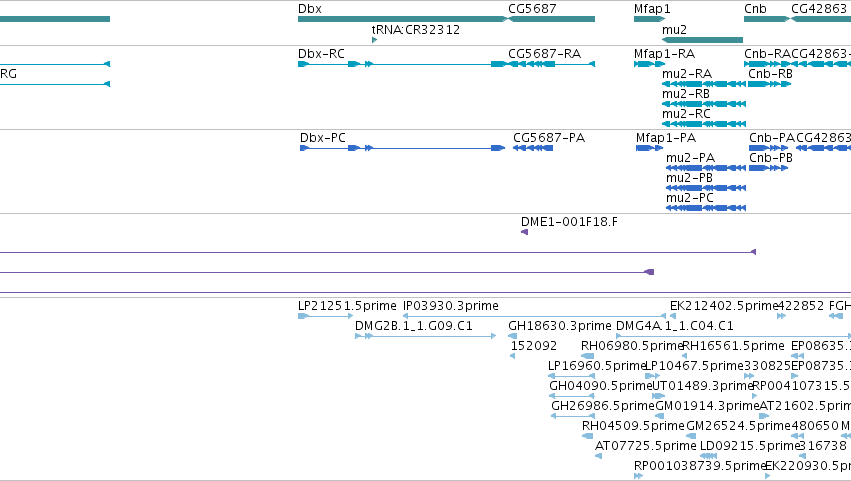This screenshot has width=851, height=481.
Task: Click the GM26524.5prime EST label
Action: coord(739,427)
